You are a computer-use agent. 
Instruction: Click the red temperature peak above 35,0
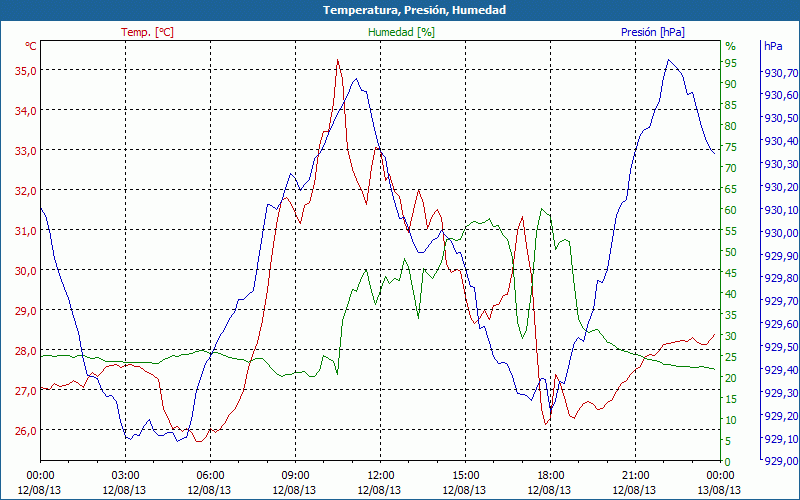point(338,60)
